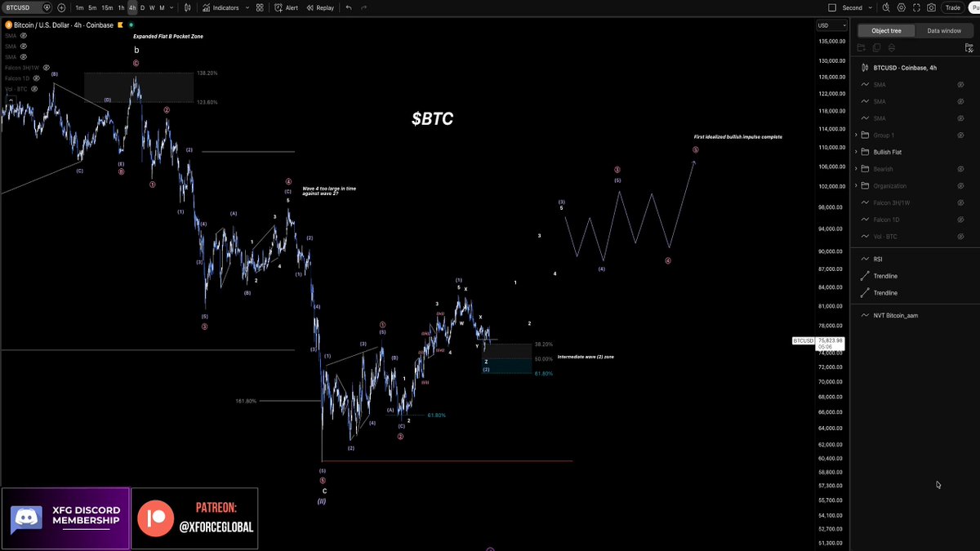Select BTCUSD · Coinbase, 4h row in object tree

(x=915, y=68)
